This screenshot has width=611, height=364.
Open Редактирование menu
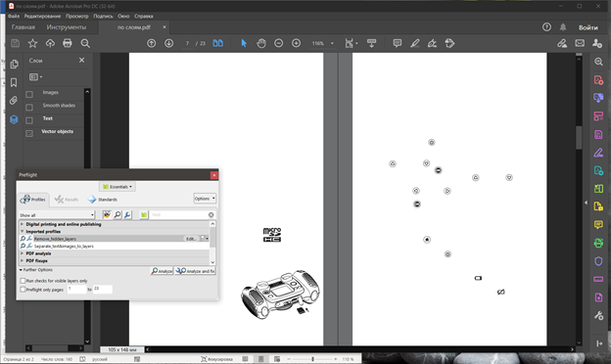click(x=42, y=16)
